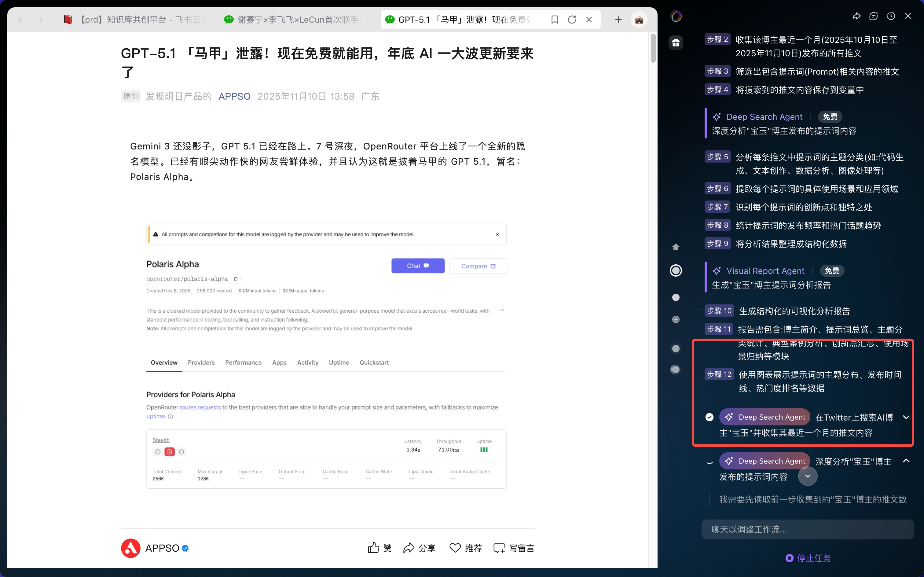Collapse the 深度分析 Deep Search Agent task
Viewport: 924px width, 577px height.
click(906, 461)
